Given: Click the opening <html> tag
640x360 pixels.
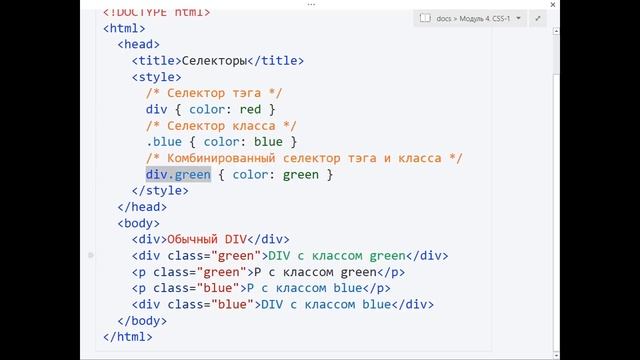Looking at the screenshot, I should click(x=124, y=29).
